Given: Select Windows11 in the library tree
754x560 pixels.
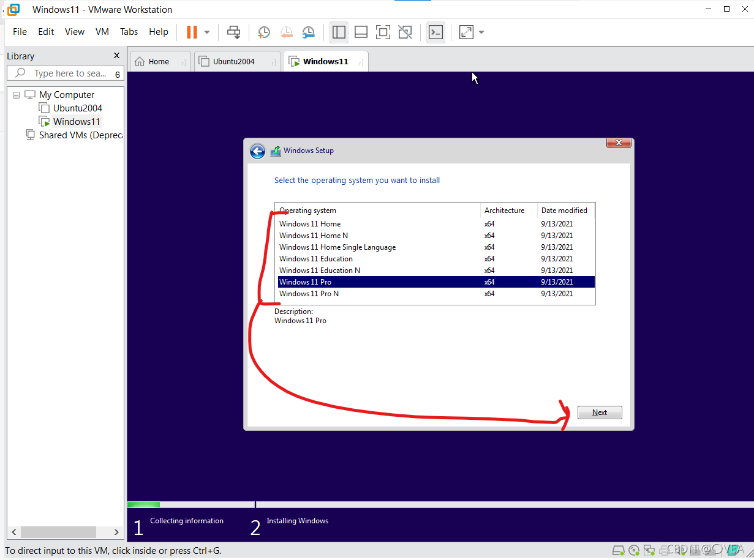Looking at the screenshot, I should [x=77, y=122].
